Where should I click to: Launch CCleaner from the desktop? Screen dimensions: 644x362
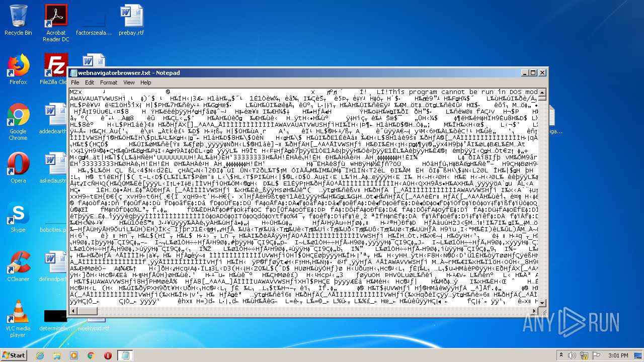(x=18, y=267)
